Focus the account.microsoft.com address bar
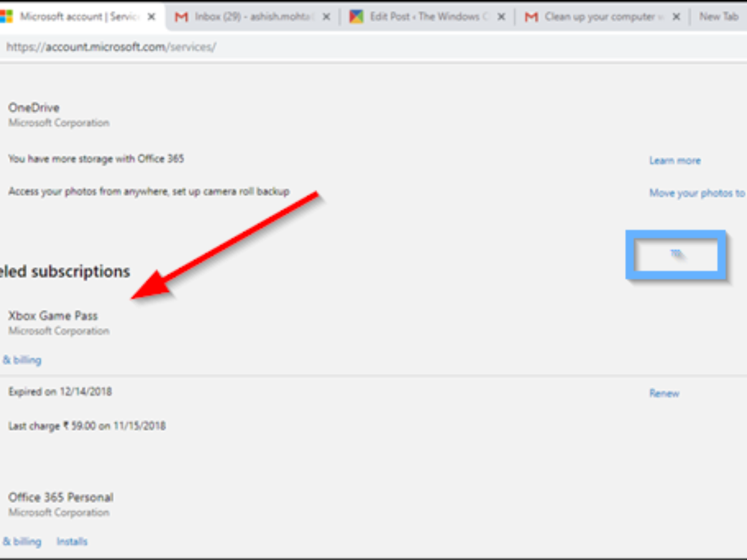The width and height of the screenshot is (747, 560). pos(374,47)
